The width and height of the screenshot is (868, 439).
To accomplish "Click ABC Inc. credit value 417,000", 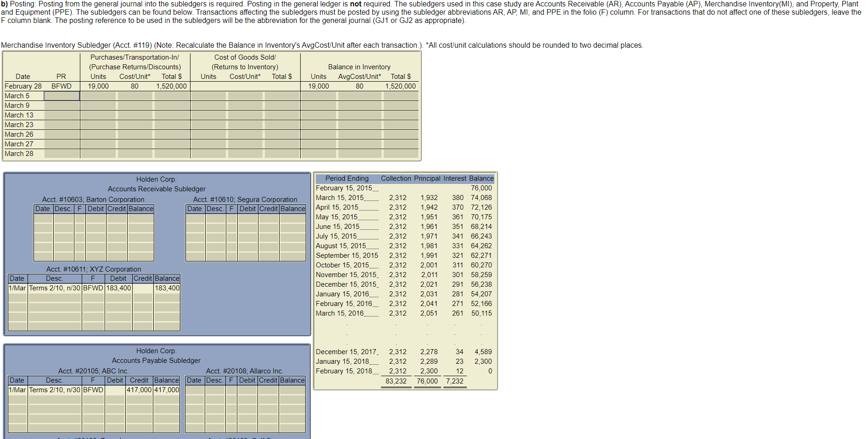I will pos(139,390).
